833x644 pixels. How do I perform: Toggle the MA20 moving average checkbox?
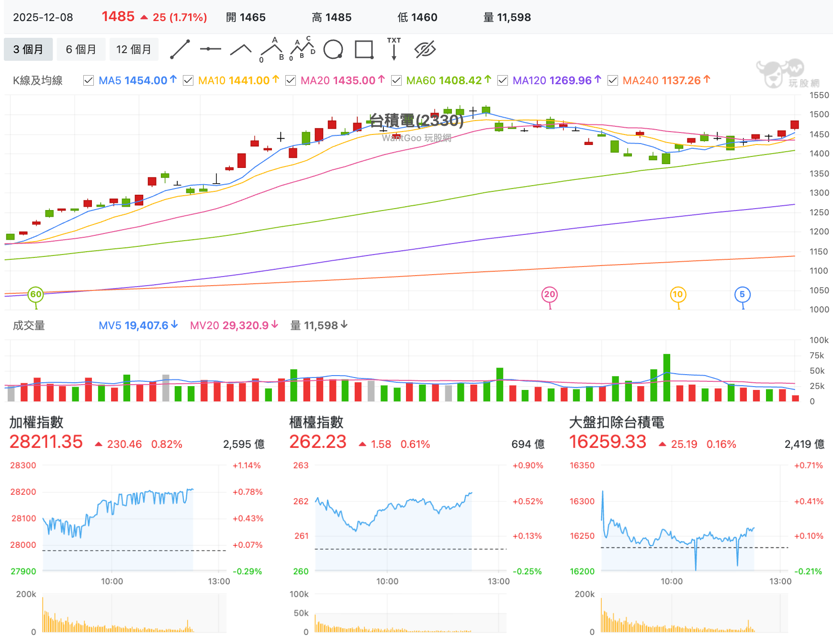[x=291, y=80]
